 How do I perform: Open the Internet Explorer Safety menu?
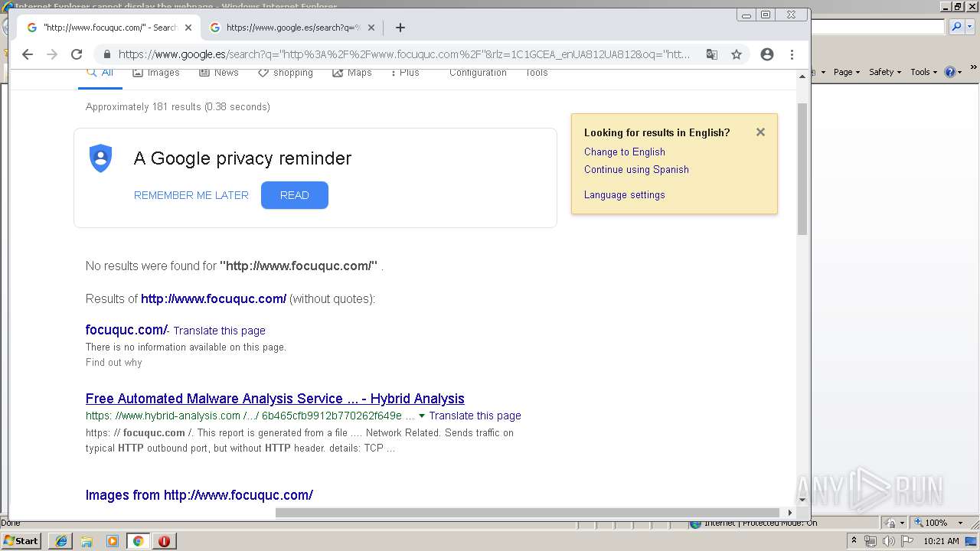(885, 72)
